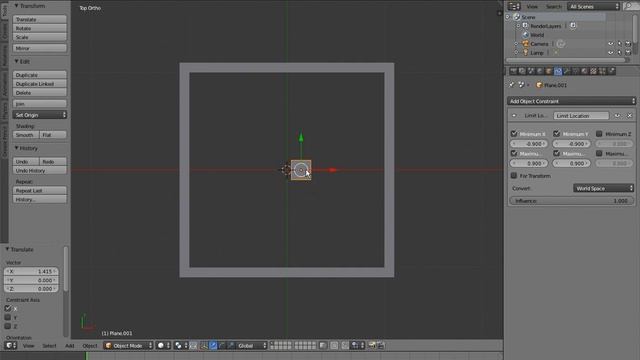640x360 pixels.
Task: Enable the Minimum Z checkbox
Action: pos(599,133)
